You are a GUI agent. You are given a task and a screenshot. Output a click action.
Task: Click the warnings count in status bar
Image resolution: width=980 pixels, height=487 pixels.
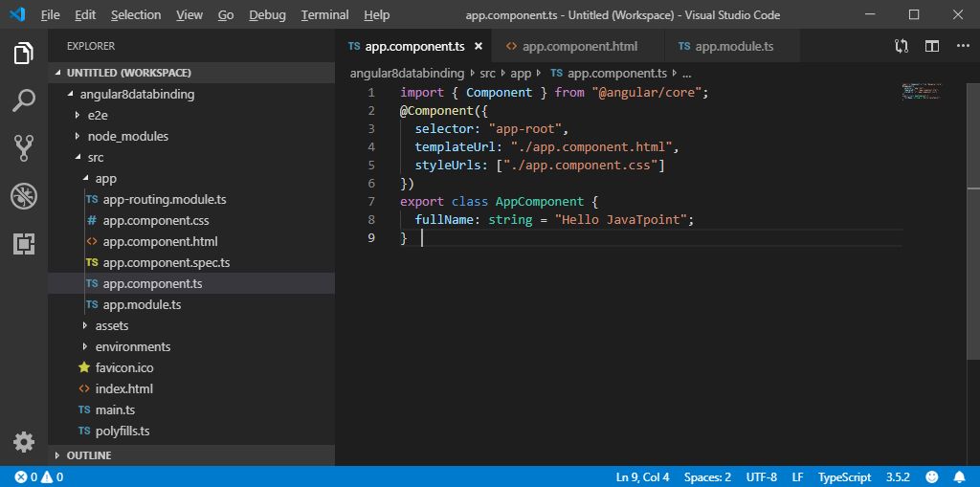[53, 477]
